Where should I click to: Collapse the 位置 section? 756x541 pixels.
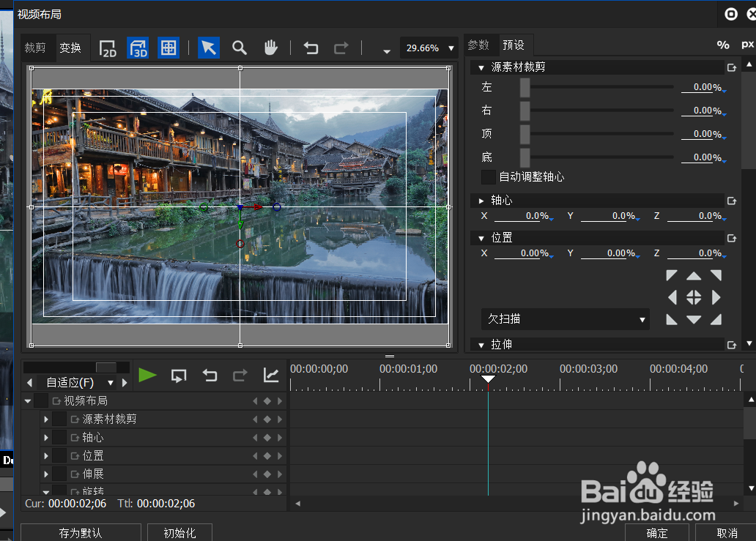pyautogui.click(x=481, y=238)
